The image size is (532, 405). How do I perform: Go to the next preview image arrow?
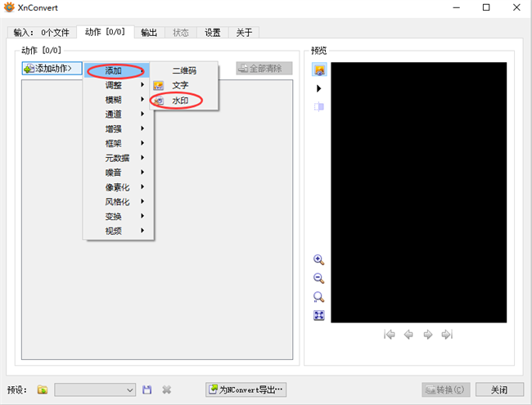tap(427, 334)
